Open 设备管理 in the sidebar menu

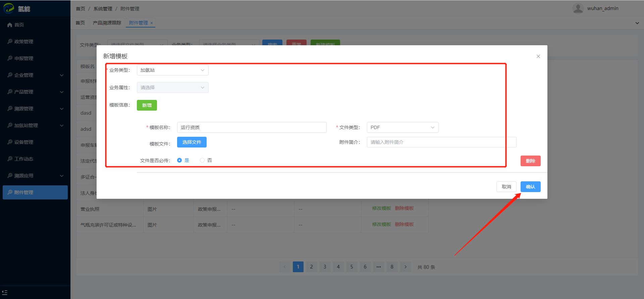point(35,142)
